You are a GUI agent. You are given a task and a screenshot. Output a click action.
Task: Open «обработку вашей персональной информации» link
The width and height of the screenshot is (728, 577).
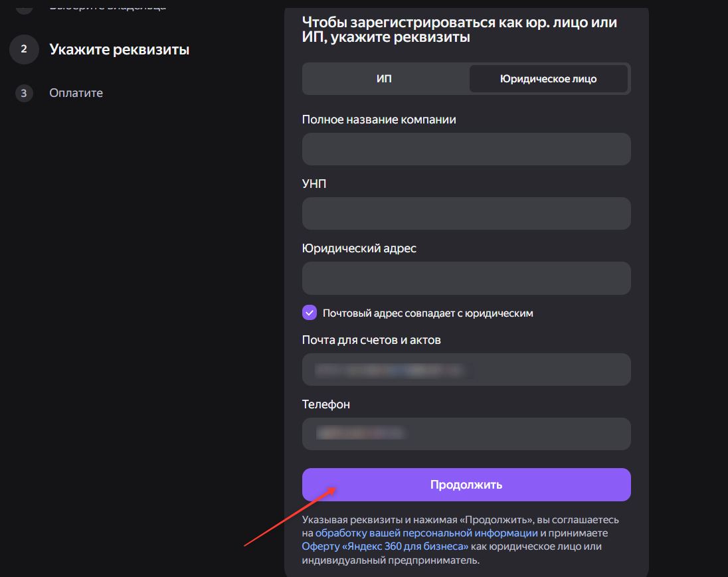426,533
